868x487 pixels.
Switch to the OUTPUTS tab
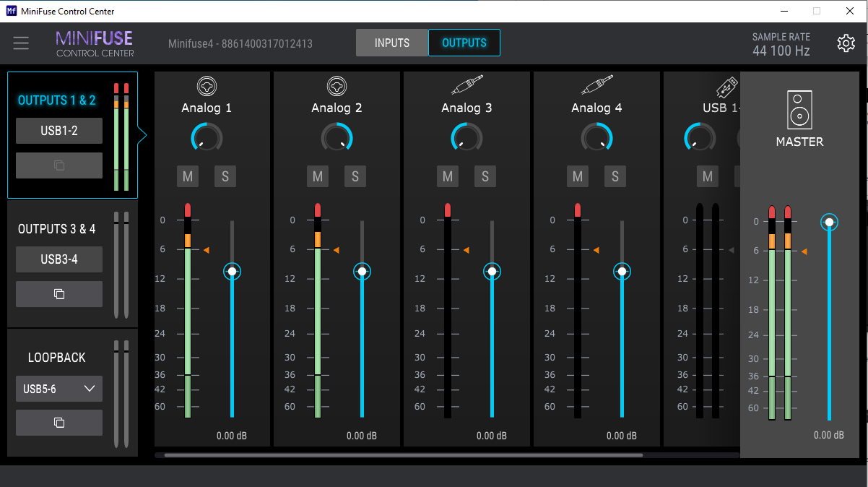pos(464,43)
